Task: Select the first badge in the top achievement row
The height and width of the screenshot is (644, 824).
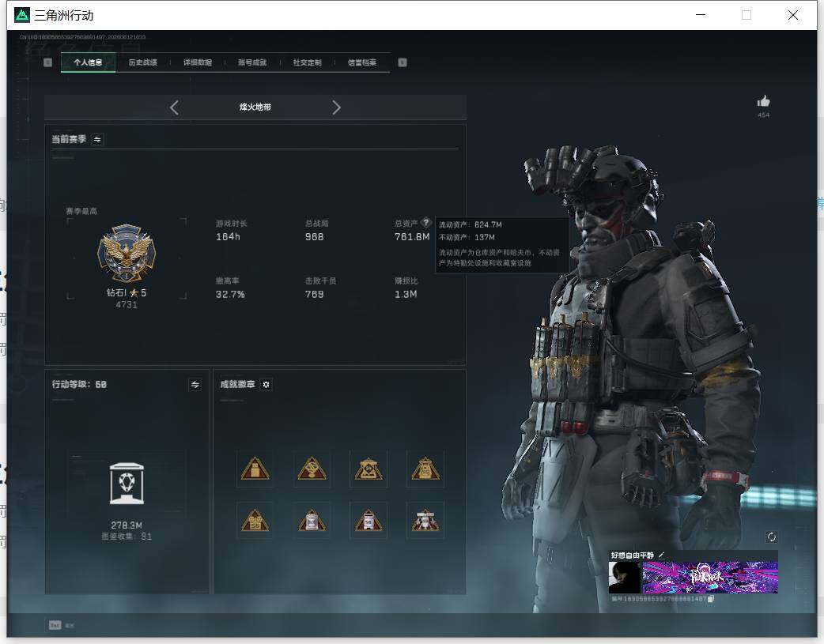Action: [x=255, y=469]
